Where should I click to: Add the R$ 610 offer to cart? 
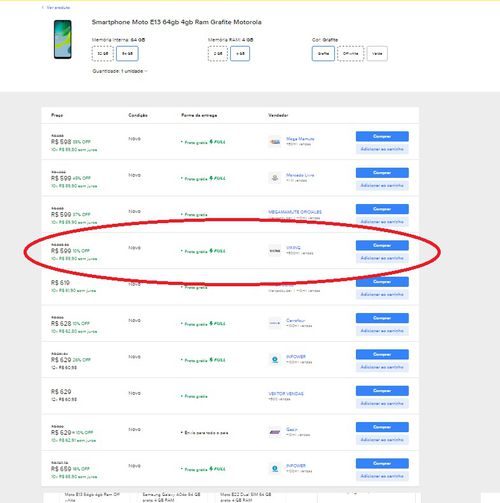coord(382,294)
